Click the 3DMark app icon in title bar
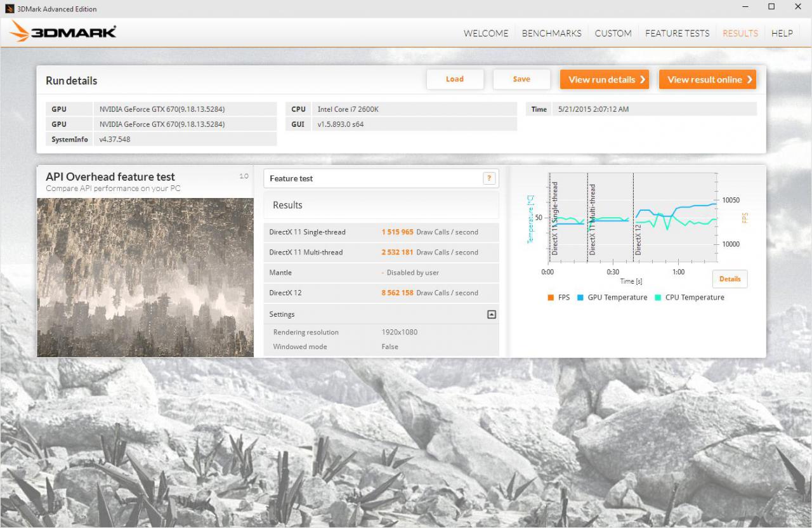This screenshot has height=528, width=812. pos(10,8)
